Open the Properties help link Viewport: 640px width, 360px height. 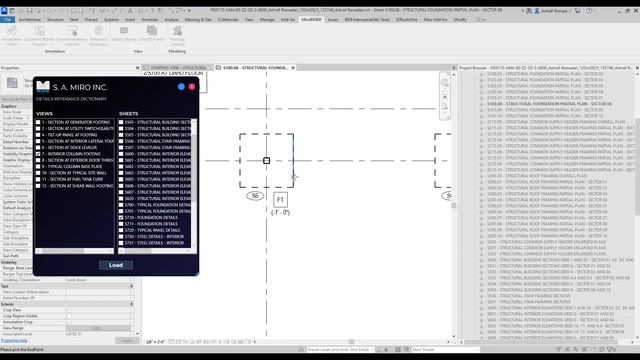coord(14,340)
